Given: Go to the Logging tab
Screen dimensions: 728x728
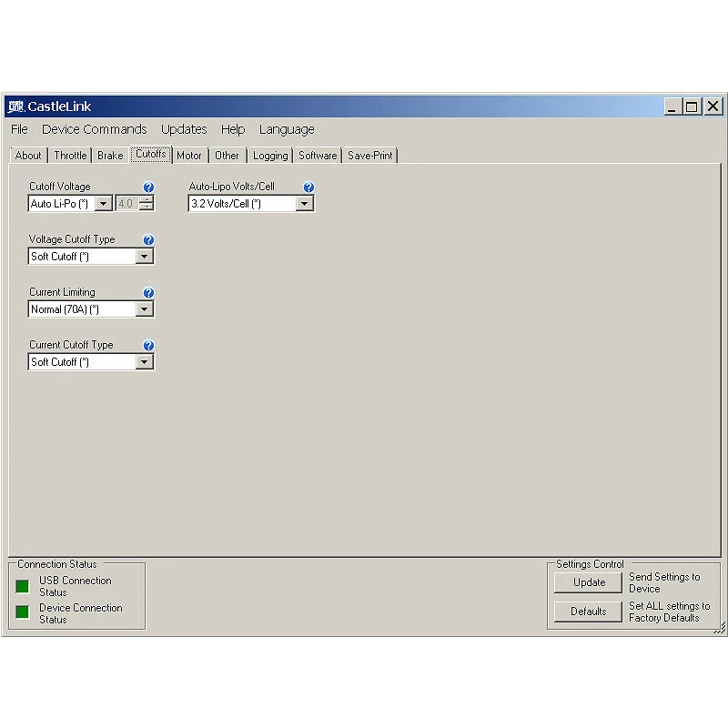Looking at the screenshot, I should pyautogui.click(x=270, y=156).
